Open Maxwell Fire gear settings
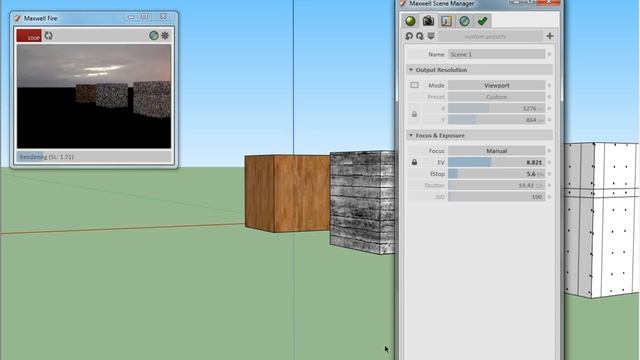Screen dimensions: 640x360 click(x=165, y=36)
